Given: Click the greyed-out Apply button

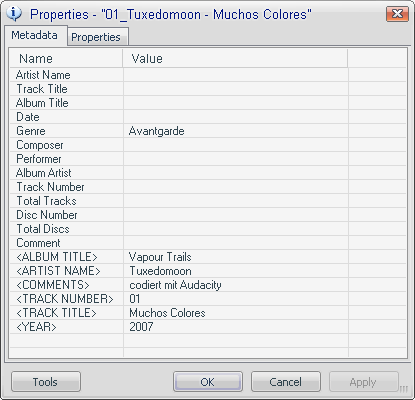Looking at the screenshot, I should point(363,382).
